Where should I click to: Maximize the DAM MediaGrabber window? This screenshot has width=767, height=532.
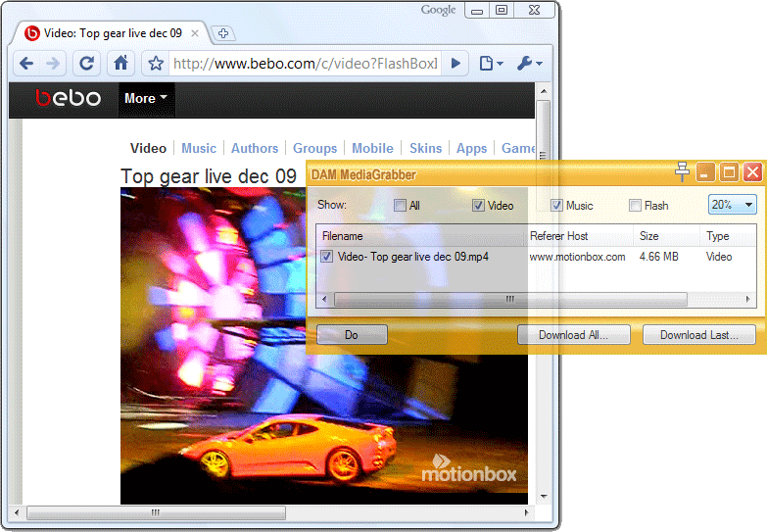[x=729, y=172]
